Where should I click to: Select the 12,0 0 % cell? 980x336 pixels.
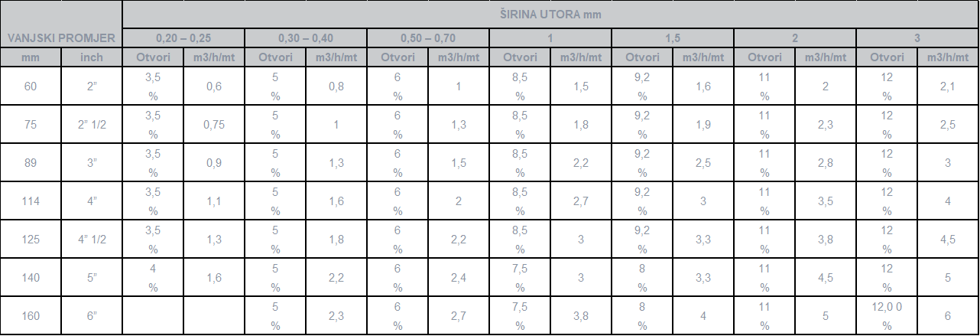point(887,316)
